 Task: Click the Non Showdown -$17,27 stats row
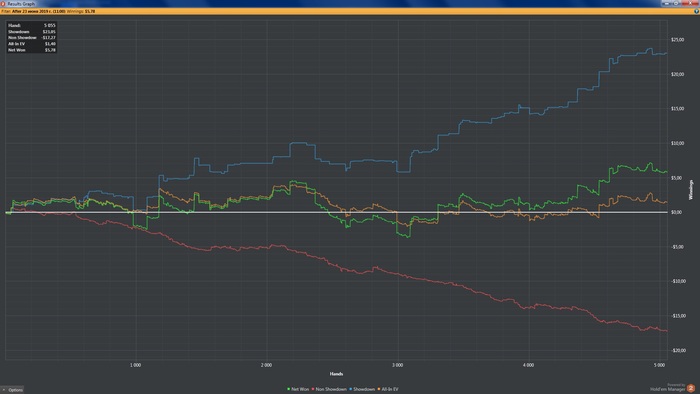[x=32, y=38]
